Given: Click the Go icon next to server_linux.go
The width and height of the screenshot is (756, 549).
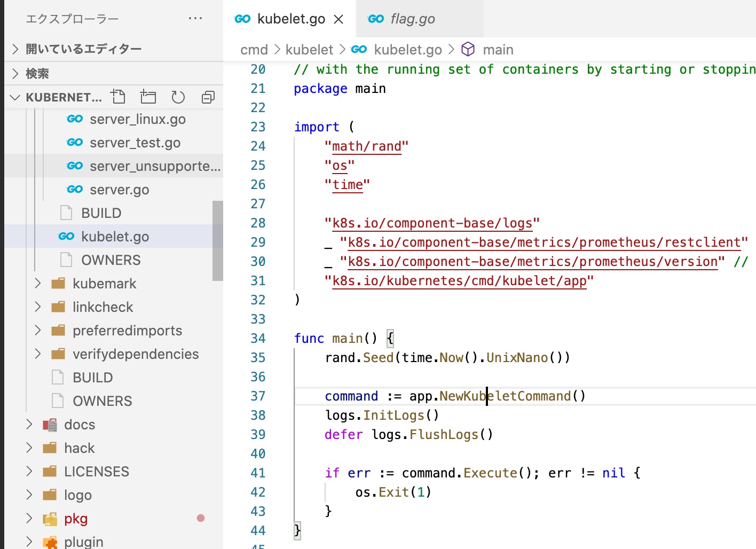Looking at the screenshot, I should pos(75,119).
